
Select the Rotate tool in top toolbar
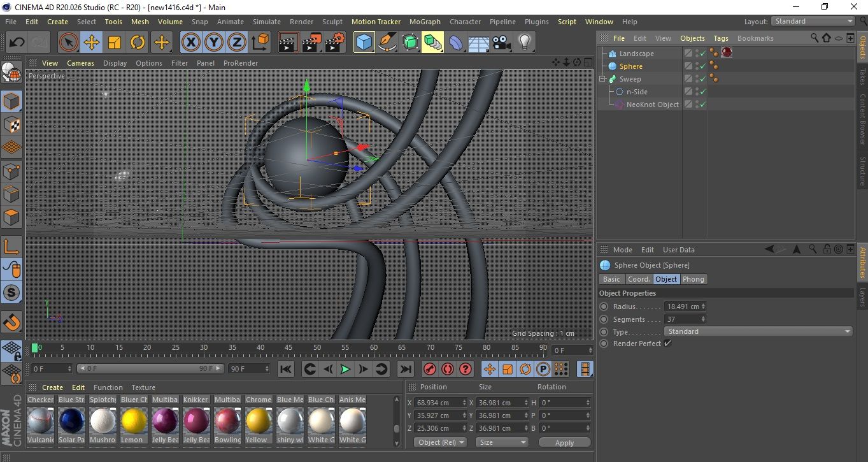click(x=138, y=43)
